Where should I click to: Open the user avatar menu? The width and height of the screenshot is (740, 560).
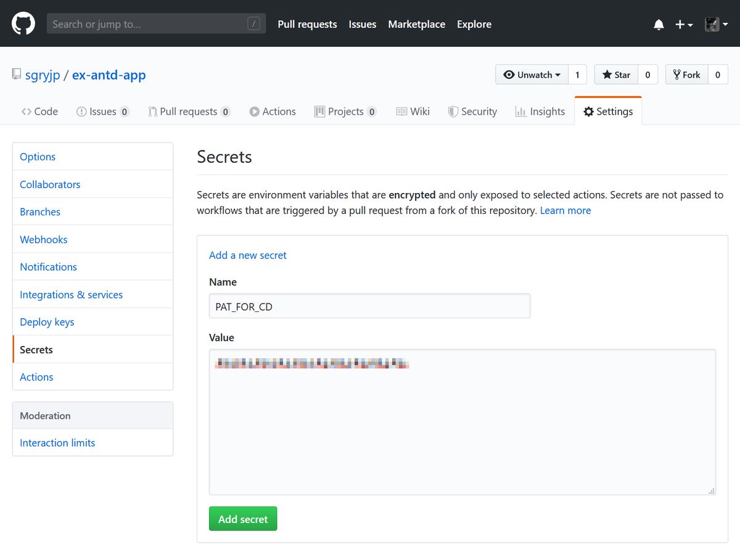click(717, 25)
